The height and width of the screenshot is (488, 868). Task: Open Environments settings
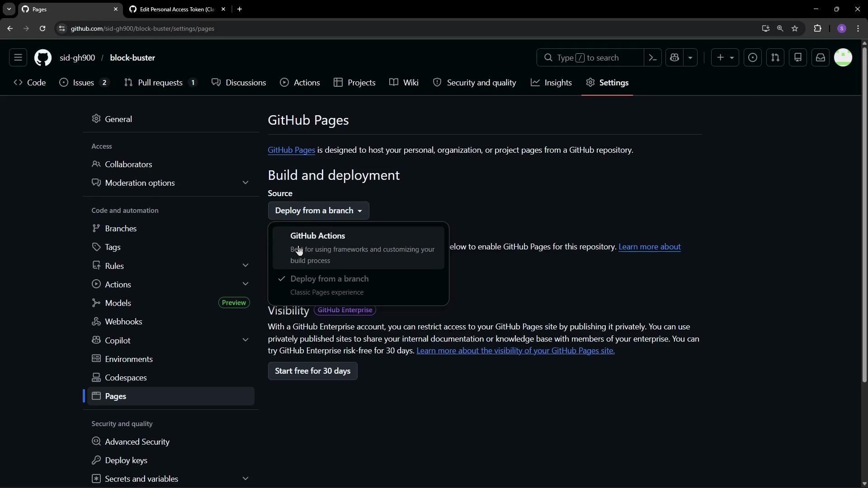point(171,359)
